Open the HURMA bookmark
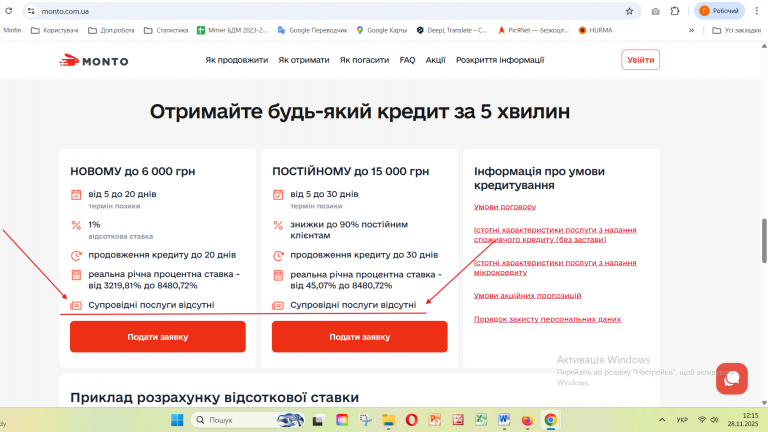Screen dimensions: 768x432 tap(595, 30)
